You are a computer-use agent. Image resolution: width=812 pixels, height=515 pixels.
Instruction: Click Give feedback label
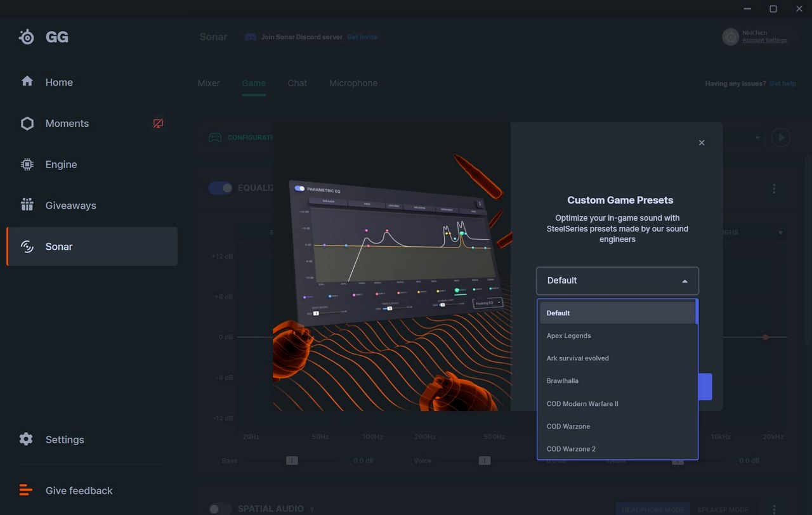[x=79, y=490]
